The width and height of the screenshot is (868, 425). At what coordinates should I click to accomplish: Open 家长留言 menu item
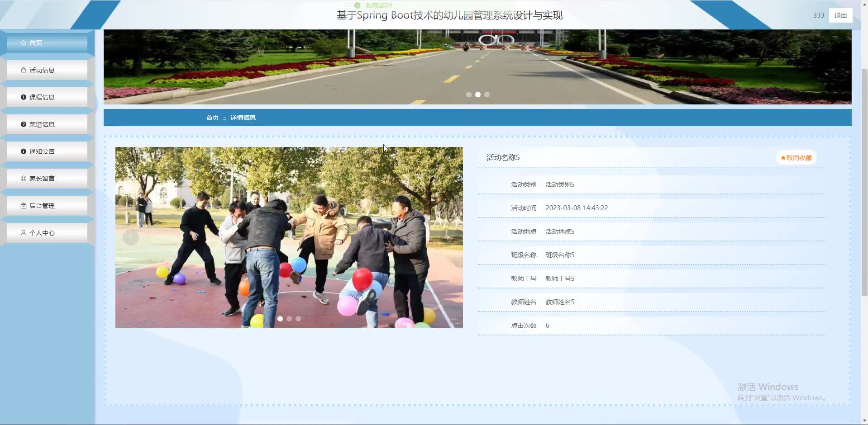pos(47,179)
